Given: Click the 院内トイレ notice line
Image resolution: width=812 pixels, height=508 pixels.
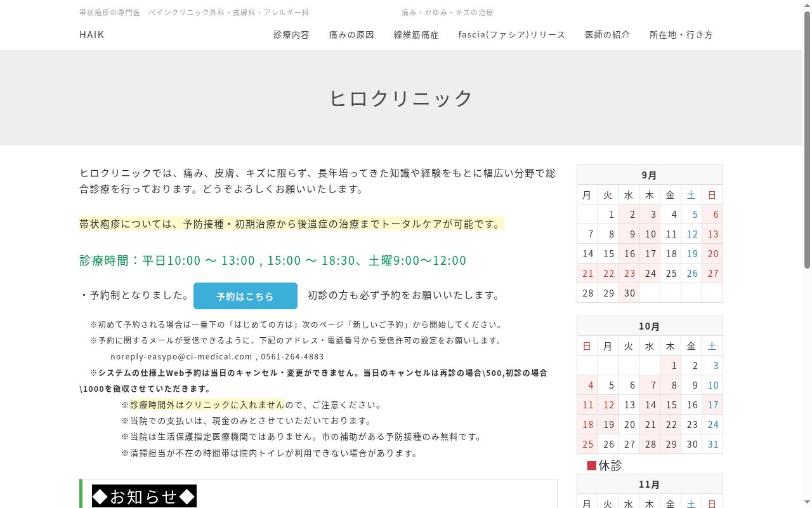Looking at the screenshot, I should point(270,453).
